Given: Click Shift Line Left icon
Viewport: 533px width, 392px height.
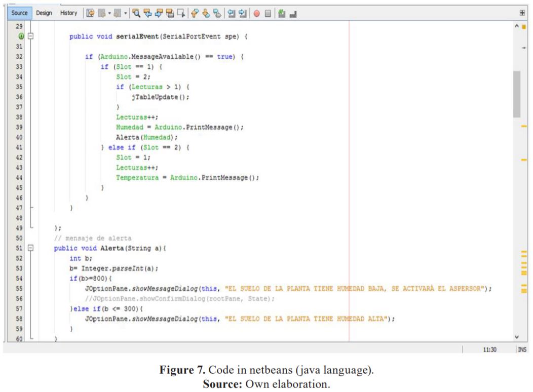Looking at the screenshot, I should (x=232, y=13).
